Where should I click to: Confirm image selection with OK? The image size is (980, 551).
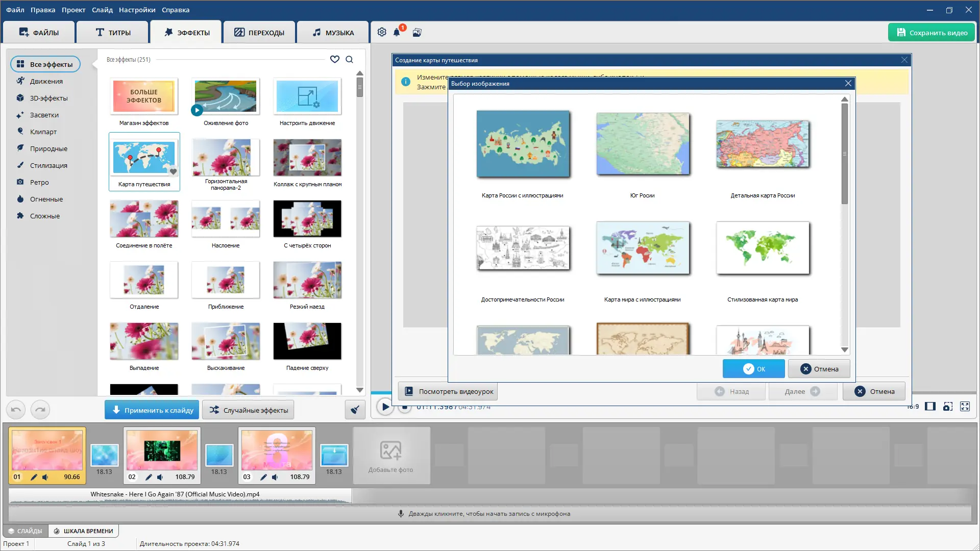753,369
